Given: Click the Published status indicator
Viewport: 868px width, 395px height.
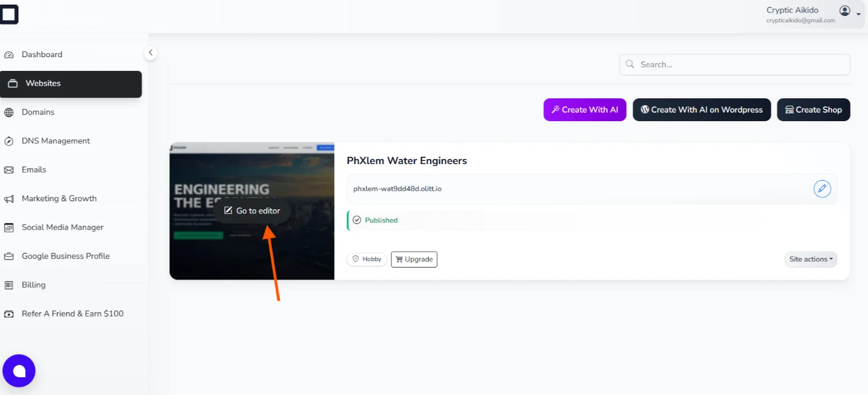Looking at the screenshot, I should (374, 220).
